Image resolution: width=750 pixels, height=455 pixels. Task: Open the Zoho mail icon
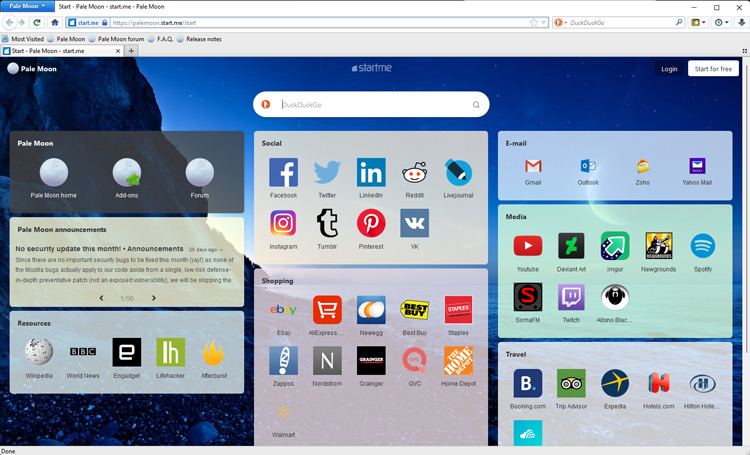tap(643, 166)
